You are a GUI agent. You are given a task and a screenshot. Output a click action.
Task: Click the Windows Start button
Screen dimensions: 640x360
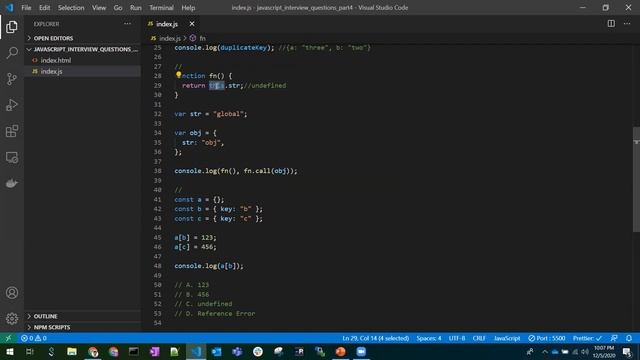(x=9, y=351)
